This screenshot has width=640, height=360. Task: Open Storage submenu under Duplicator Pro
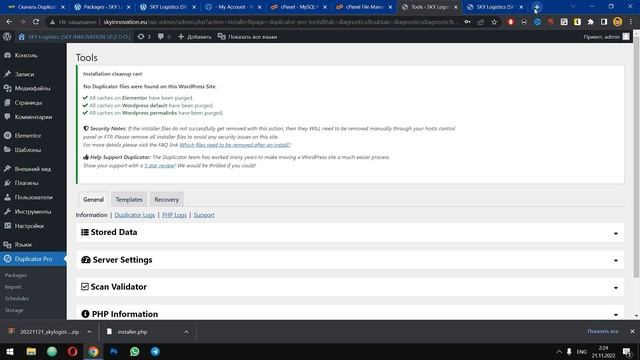[x=14, y=310]
